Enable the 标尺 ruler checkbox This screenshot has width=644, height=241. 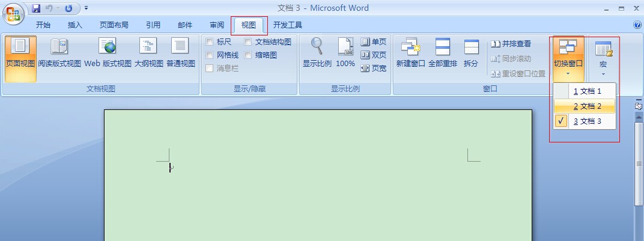[210, 41]
